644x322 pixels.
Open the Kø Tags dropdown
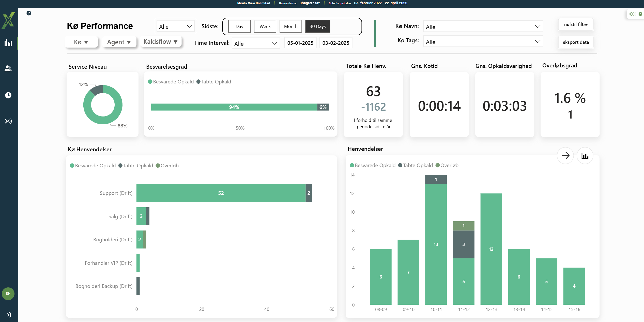point(483,42)
